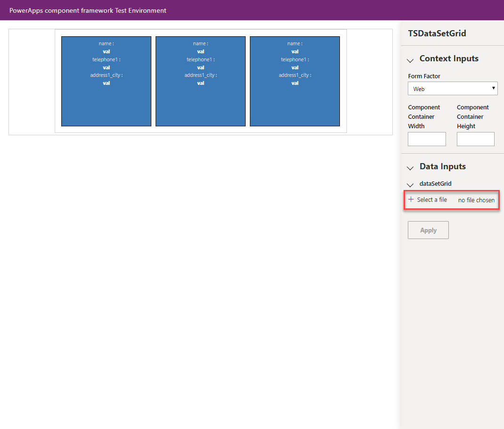Select the first record card showing name val
The height and width of the screenshot is (429, 504).
(x=106, y=81)
